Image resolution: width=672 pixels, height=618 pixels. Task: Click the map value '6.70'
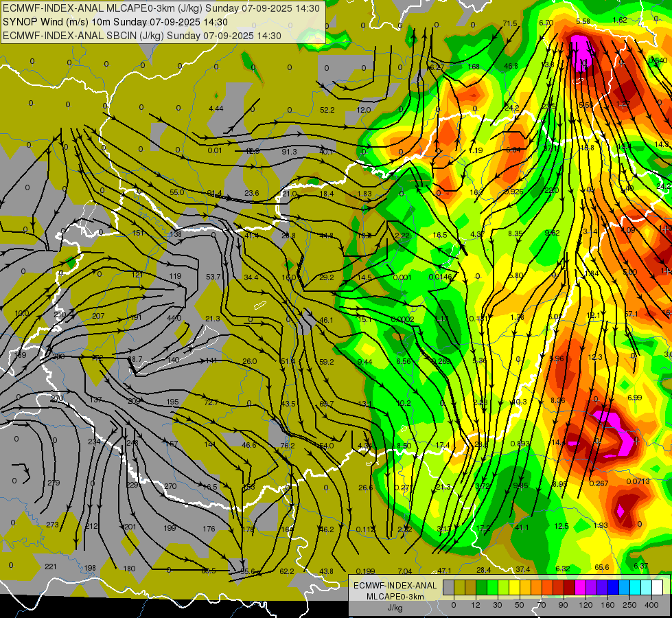tap(546, 23)
